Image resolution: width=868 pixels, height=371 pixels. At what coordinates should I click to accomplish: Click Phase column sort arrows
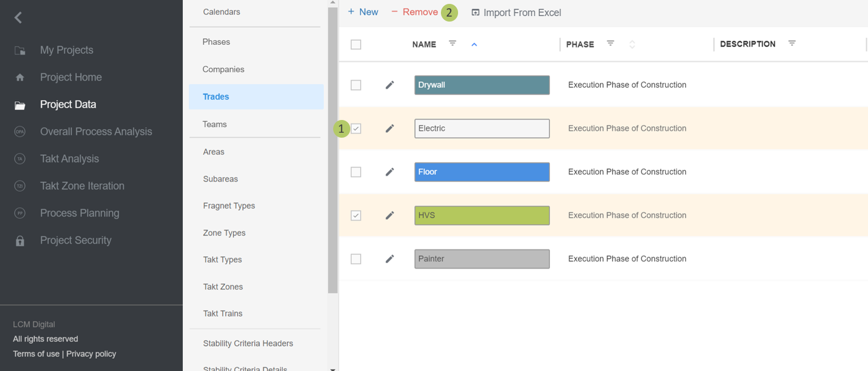tap(632, 44)
